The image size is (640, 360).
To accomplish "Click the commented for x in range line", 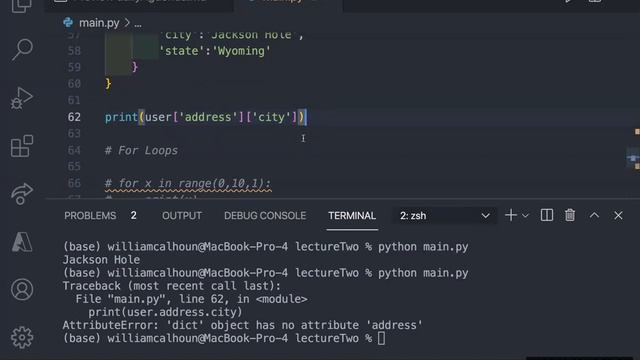I will [188, 183].
